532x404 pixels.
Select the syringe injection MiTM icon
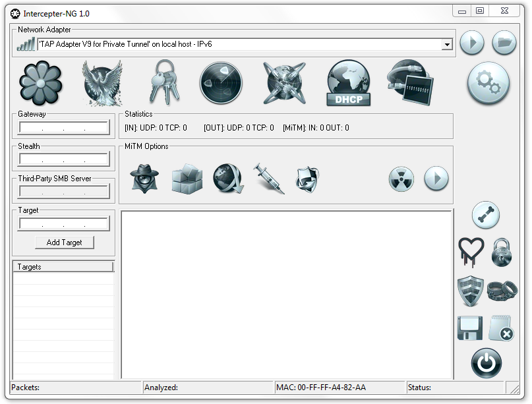pyautogui.click(x=268, y=178)
